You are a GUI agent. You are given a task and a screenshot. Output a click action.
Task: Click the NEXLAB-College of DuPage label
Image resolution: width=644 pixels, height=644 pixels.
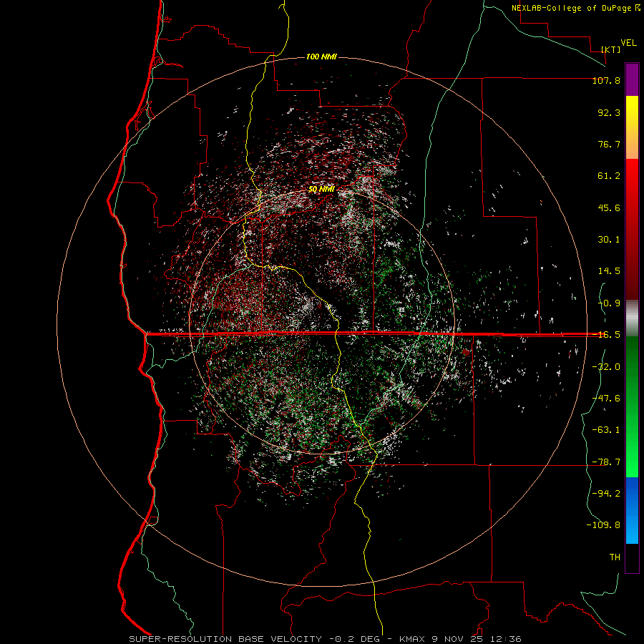click(571, 8)
